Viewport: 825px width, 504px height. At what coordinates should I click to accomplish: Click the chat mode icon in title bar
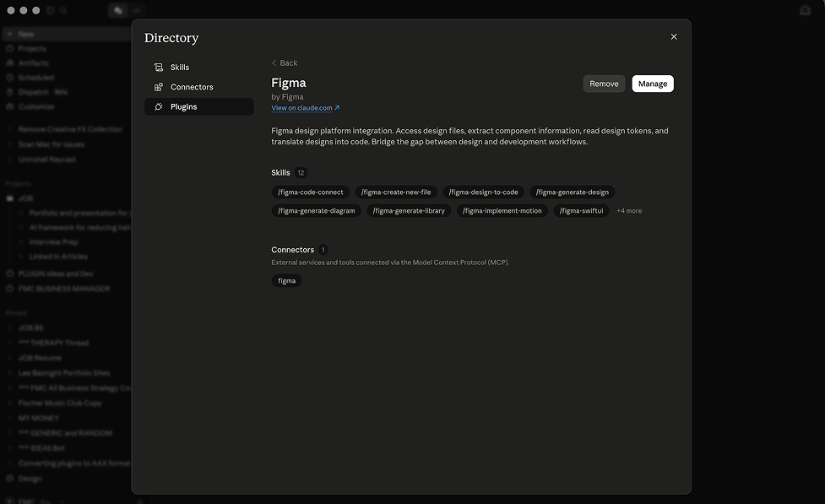point(118,10)
